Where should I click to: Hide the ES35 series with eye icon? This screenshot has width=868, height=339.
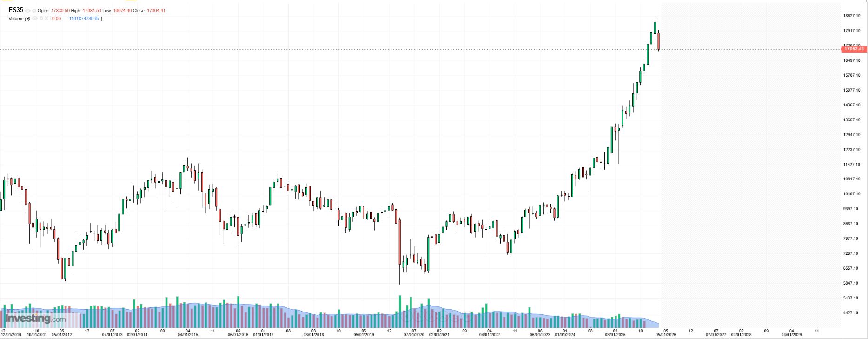coord(28,11)
